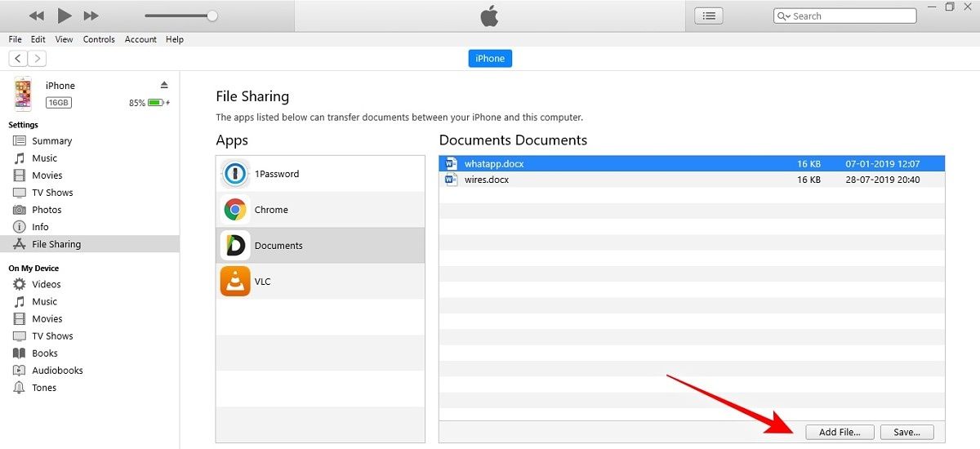Click the Play button in playback controls
Screen dimensions: 980x449
click(x=65, y=16)
